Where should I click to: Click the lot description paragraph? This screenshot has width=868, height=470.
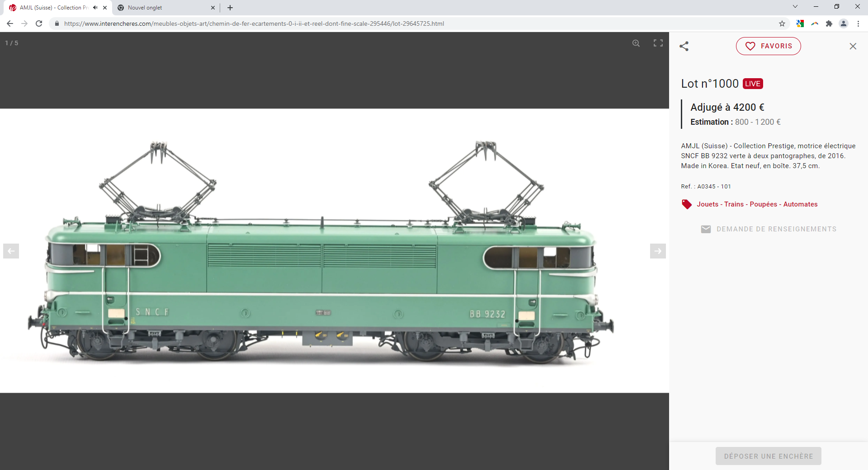coord(768,156)
